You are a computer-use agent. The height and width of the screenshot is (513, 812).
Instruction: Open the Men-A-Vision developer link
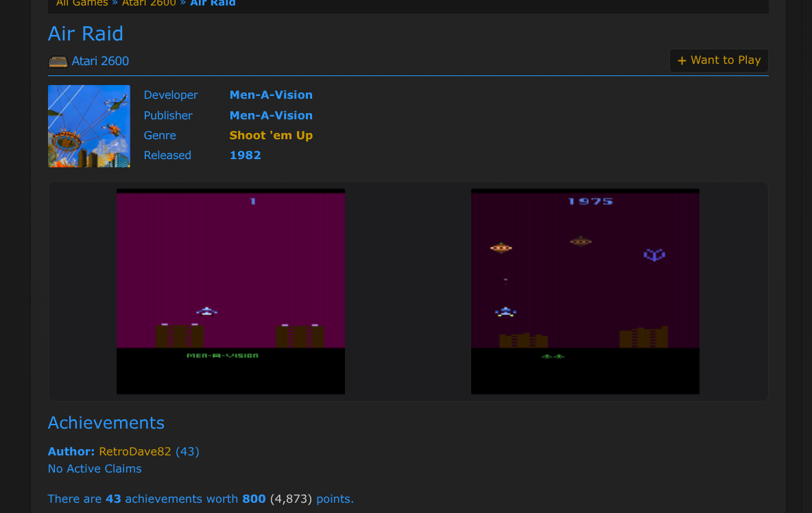[x=271, y=95]
